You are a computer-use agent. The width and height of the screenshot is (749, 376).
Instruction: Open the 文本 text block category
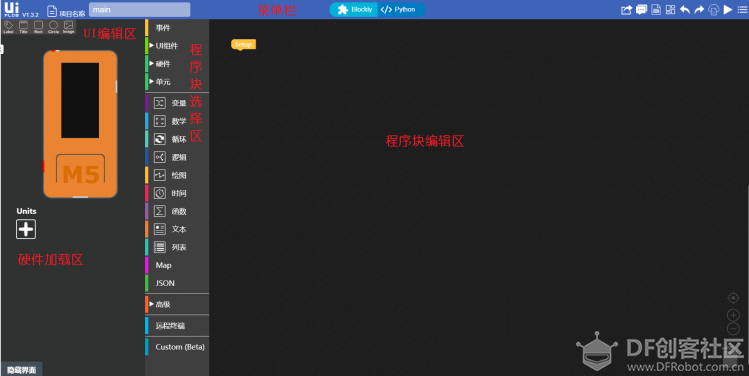click(x=177, y=229)
